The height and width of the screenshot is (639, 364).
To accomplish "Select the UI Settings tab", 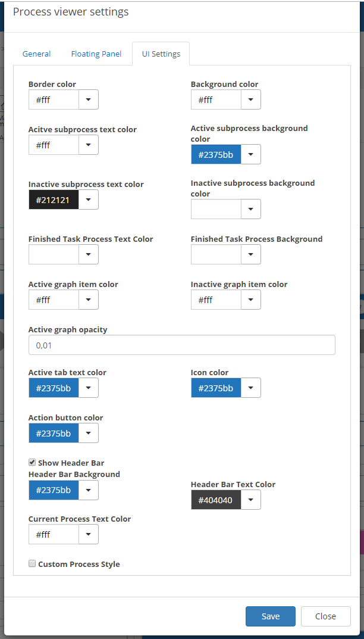I will click(x=161, y=54).
